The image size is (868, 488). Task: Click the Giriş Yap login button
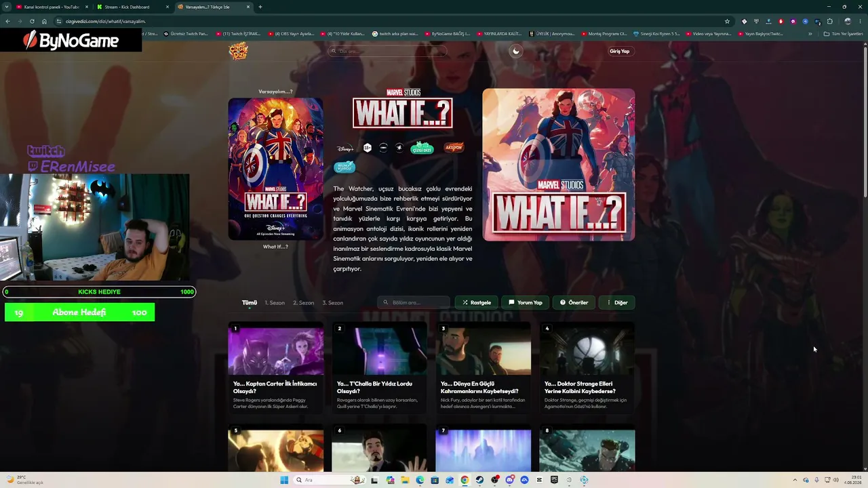point(619,52)
